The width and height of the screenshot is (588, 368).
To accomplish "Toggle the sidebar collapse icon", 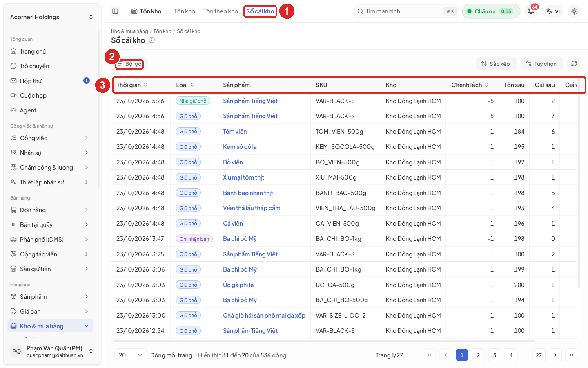I will click(x=115, y=11).
